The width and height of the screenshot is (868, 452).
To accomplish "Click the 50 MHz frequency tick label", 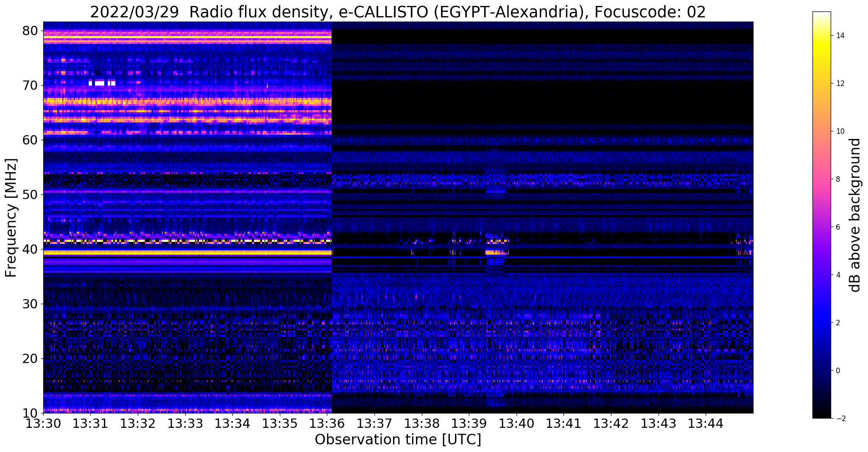I will pyautogui.click(x=31, y=194).
